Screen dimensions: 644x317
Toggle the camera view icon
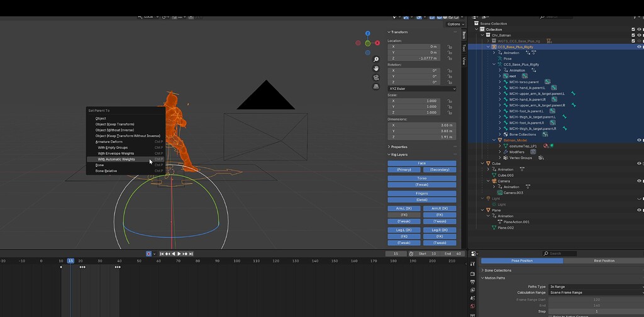(376, 77)
